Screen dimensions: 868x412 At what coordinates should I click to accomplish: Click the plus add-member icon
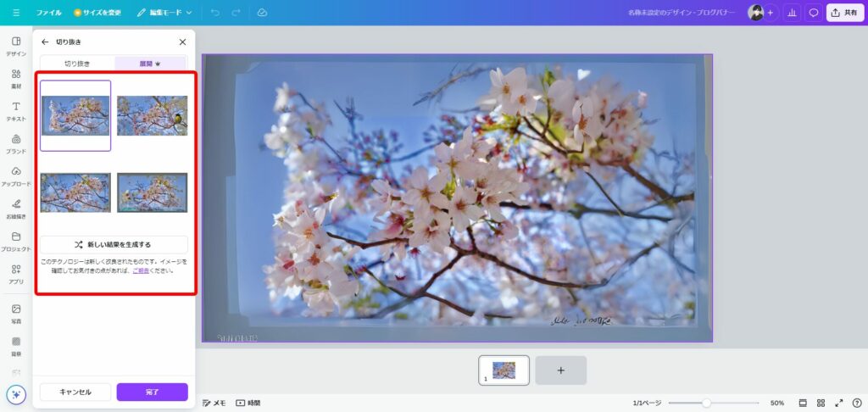pos(771,13)
